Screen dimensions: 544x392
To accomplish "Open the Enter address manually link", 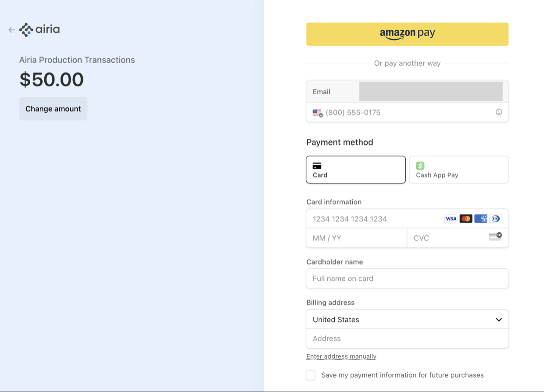I will tap(341, 356).
